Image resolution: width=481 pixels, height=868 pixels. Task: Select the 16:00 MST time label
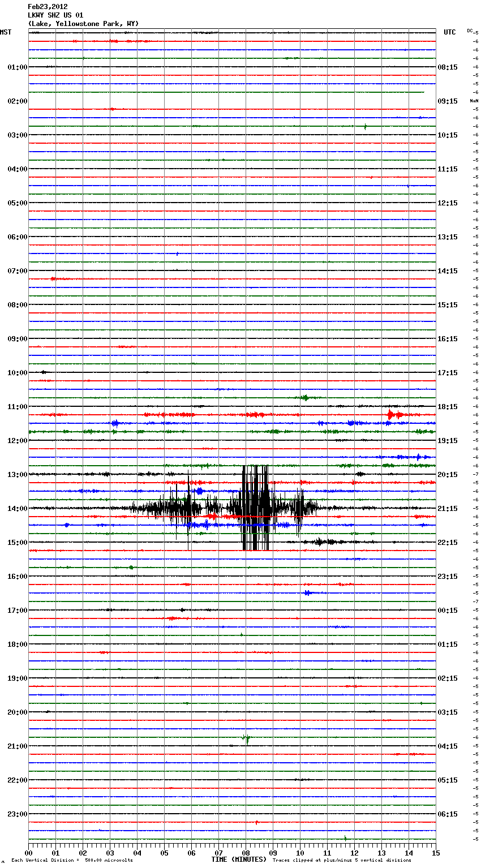18,577
